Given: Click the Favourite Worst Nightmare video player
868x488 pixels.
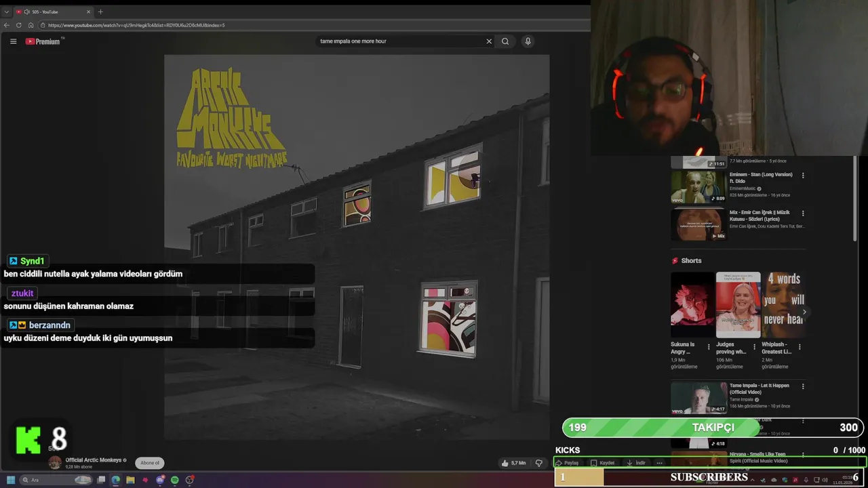Looking at the screenshot, I should pos(357,247).
